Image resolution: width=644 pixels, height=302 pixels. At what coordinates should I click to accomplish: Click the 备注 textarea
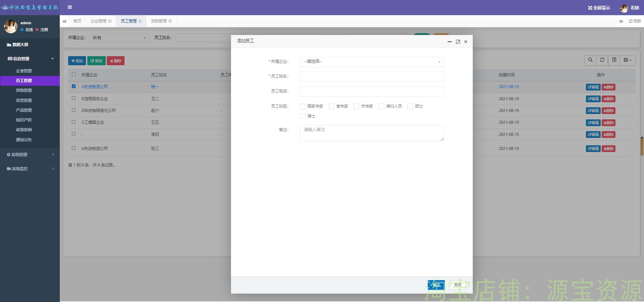[x=372, y=133]
